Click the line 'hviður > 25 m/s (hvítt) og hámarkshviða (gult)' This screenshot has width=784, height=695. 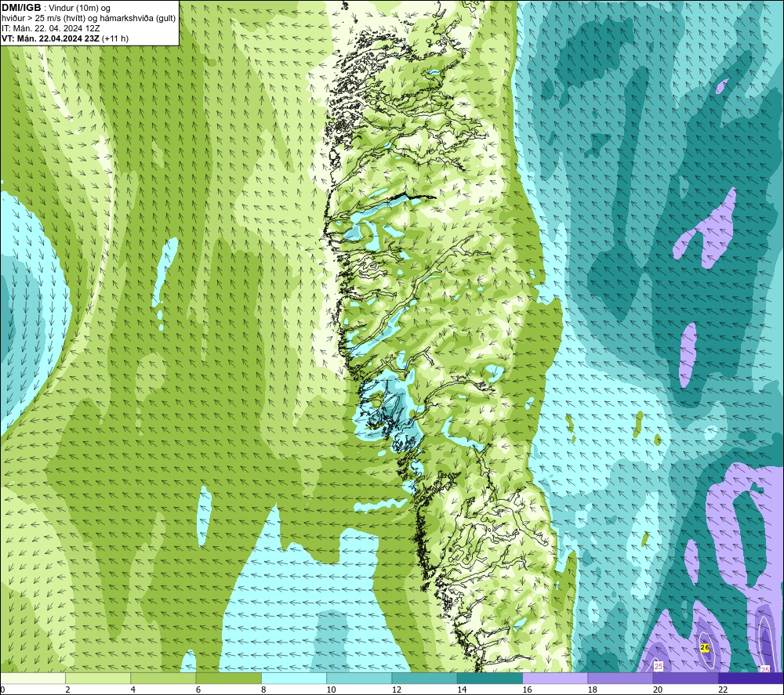[89, 18]
